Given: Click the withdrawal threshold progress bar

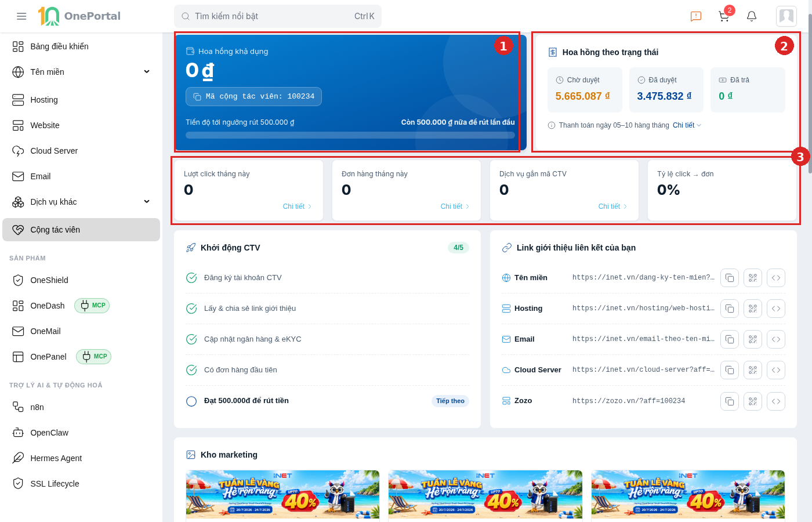Looking at the screenshot, I should 350,135.
